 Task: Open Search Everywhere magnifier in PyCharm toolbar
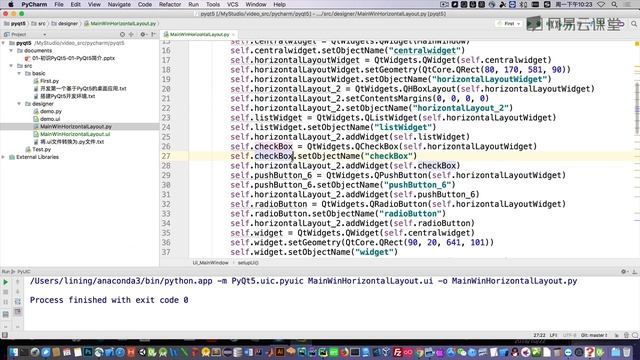[634, 24]
